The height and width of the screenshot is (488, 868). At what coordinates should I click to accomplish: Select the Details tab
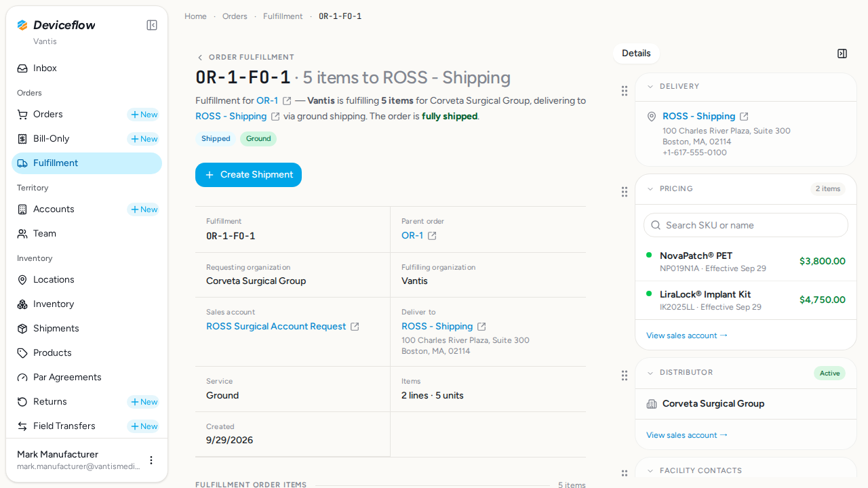(x=636, y=54)
